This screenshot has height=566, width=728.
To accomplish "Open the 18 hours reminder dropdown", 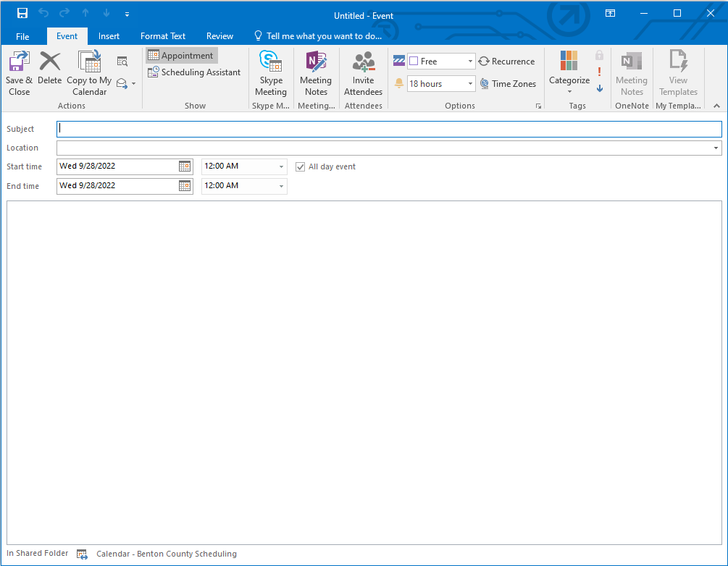I will pyautogui.click(x=469, y=84).
